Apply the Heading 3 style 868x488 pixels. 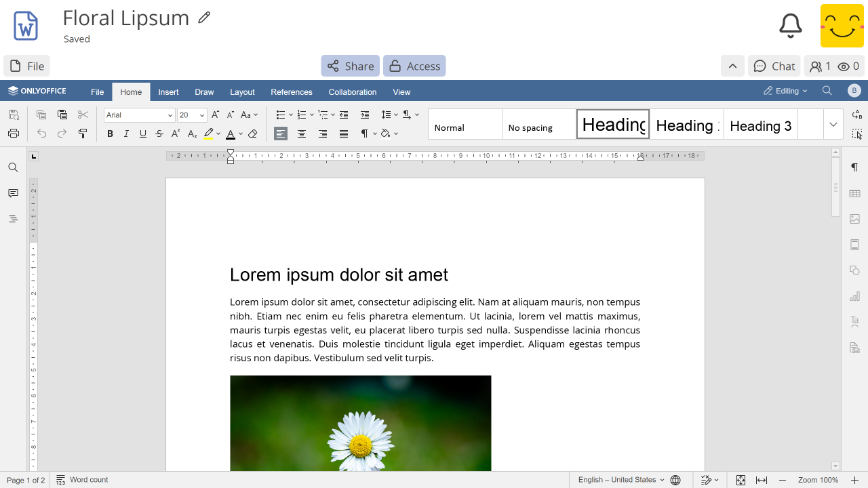tap(760, 125)
